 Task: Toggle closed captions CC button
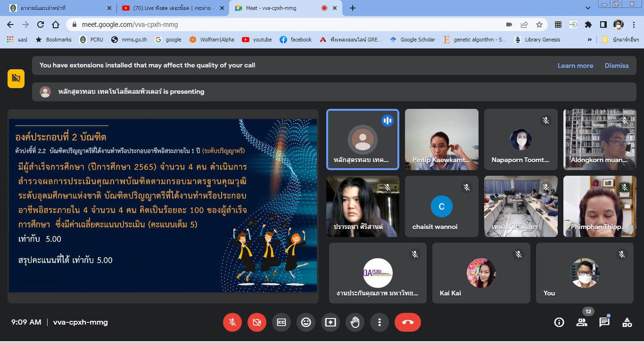click(x=281, y=322)
